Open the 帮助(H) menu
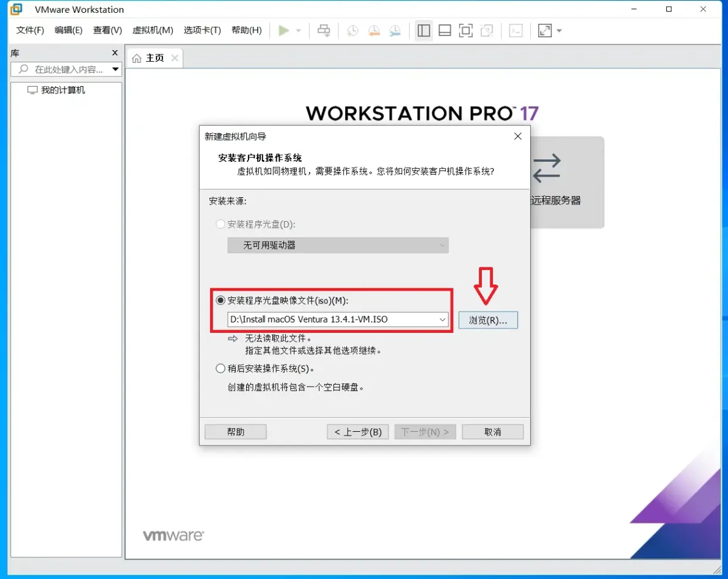Viewport: 728px width, 579px height. tap(247, 30)
